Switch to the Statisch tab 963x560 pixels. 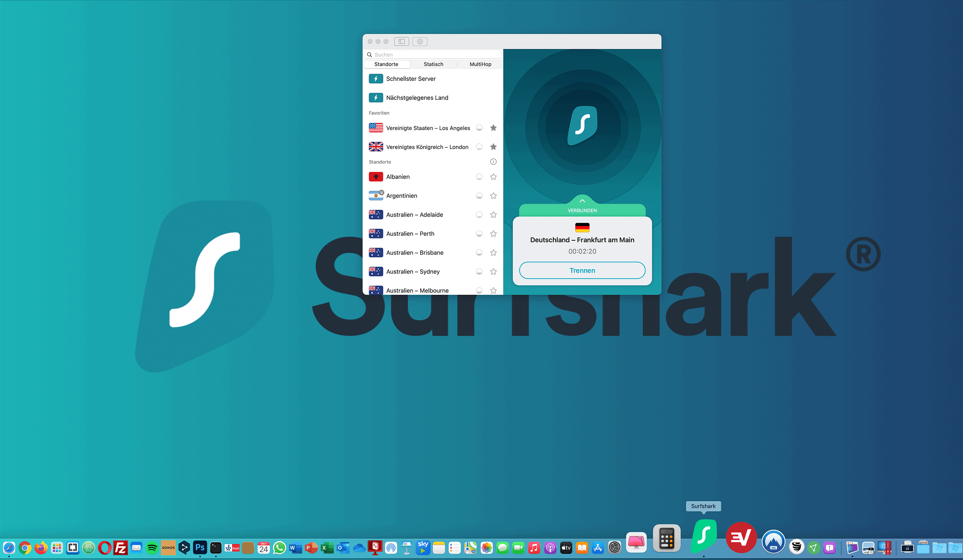point(433,64)
